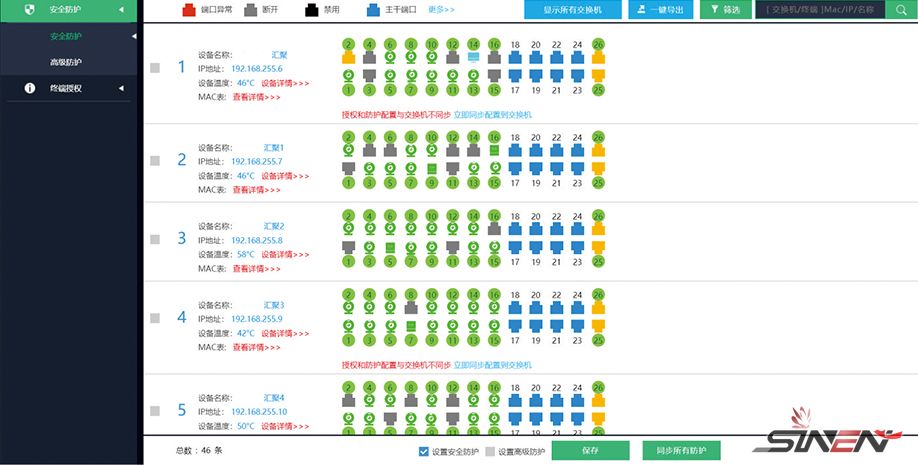Focus the 交换机/终端 Mac/IP/名称 search field
Image resolution: width=918 pixels, height=465 pixels.
point(820,10)
